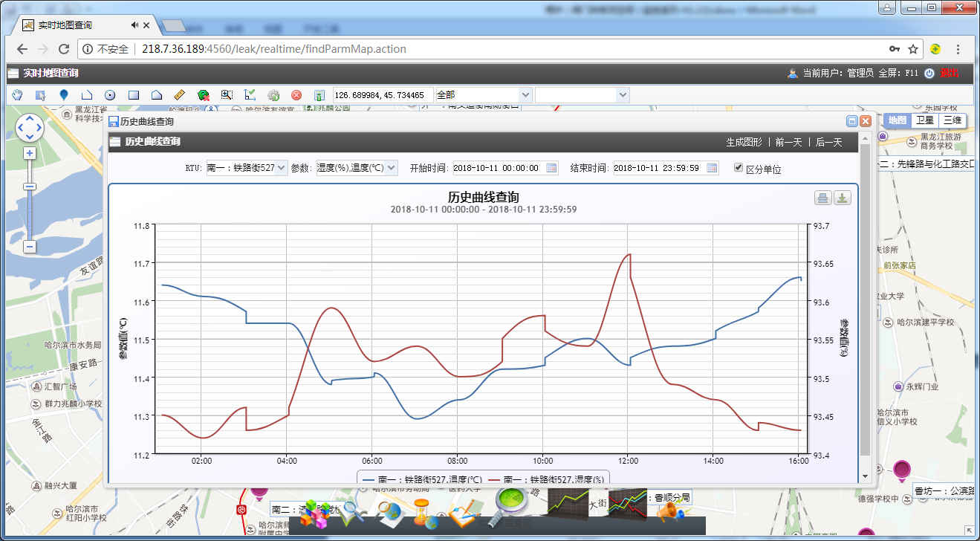The height and width of the screenshot is (541, 980).
Task: Click the map zoom in plus button
Action: tap(30, 153)
